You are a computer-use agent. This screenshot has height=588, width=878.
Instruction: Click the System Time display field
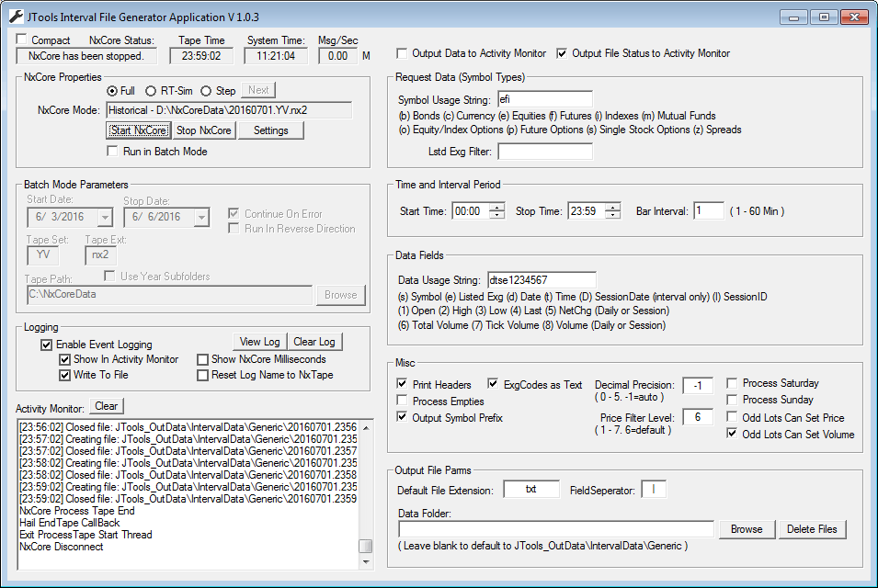pos(276,56)
